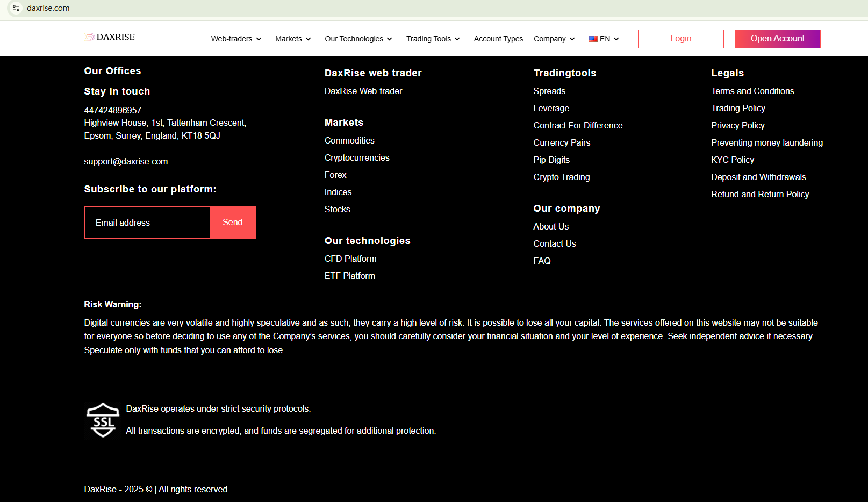Screen dimensions: 868x502
Task: Click the Legals footer heading
Action: [727, 73]
